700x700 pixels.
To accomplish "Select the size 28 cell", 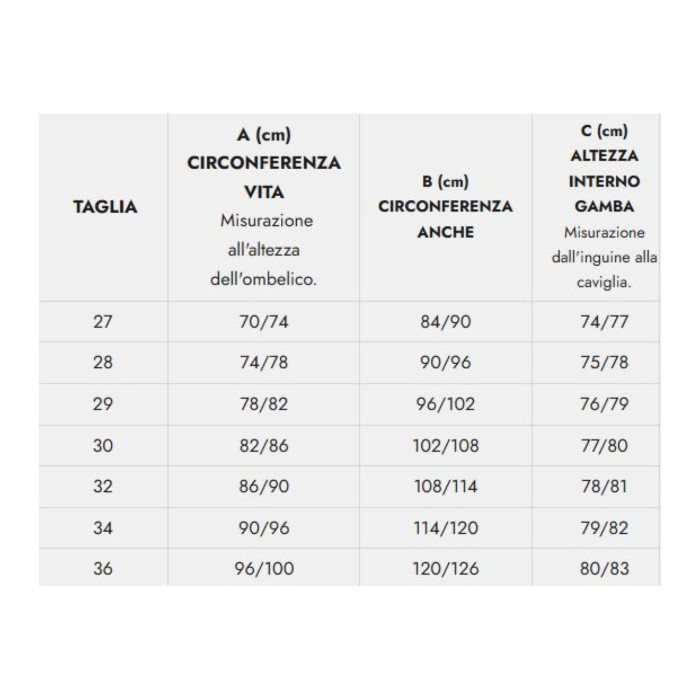I will point(103,363).
